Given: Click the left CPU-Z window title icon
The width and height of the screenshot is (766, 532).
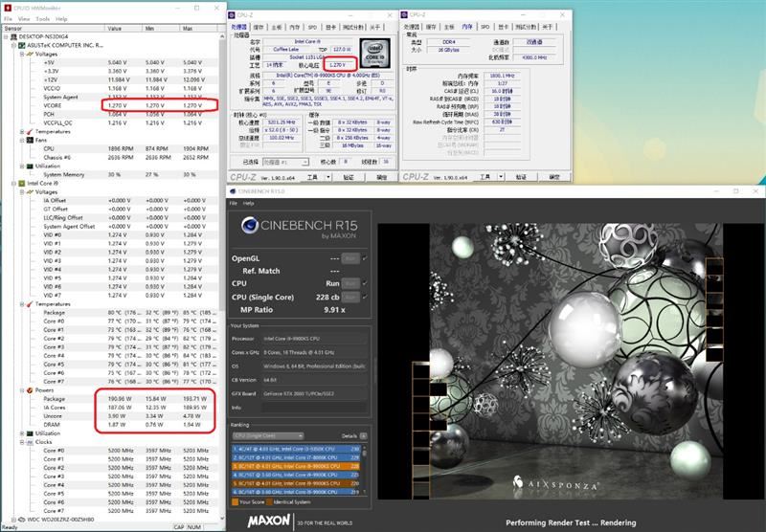Looking at the screenshot, I should click(x=233, y=15).
